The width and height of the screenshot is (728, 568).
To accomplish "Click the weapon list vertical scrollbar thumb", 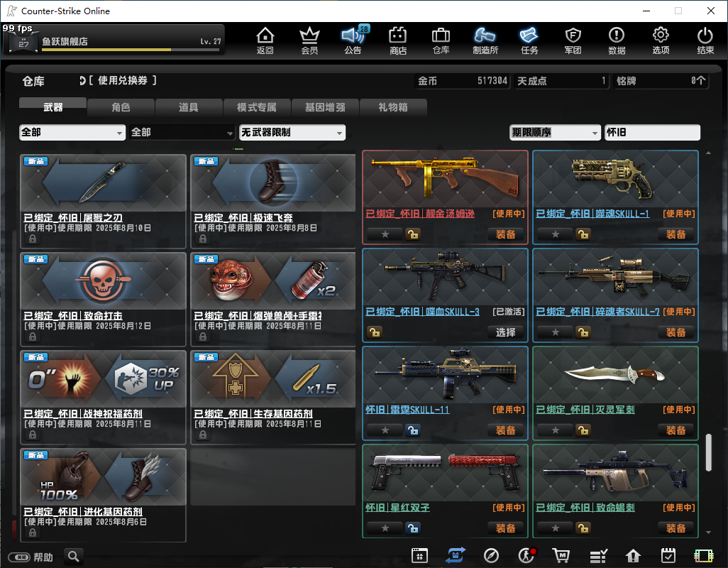I will click(708, 452).
